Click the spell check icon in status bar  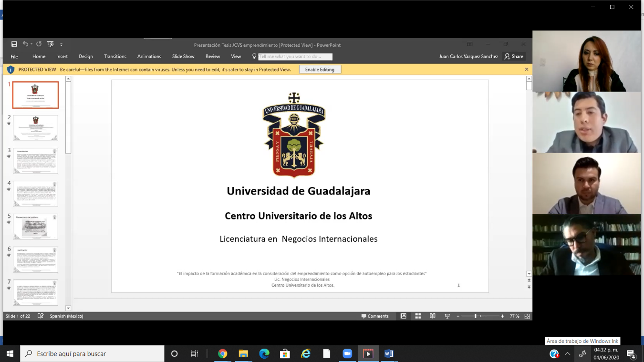(41, 316)
